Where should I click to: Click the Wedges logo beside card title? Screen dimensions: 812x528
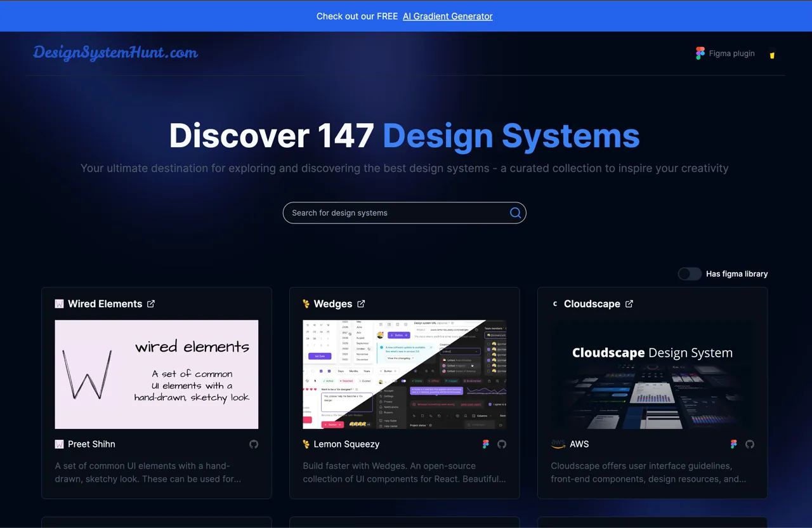click(306, 304)
